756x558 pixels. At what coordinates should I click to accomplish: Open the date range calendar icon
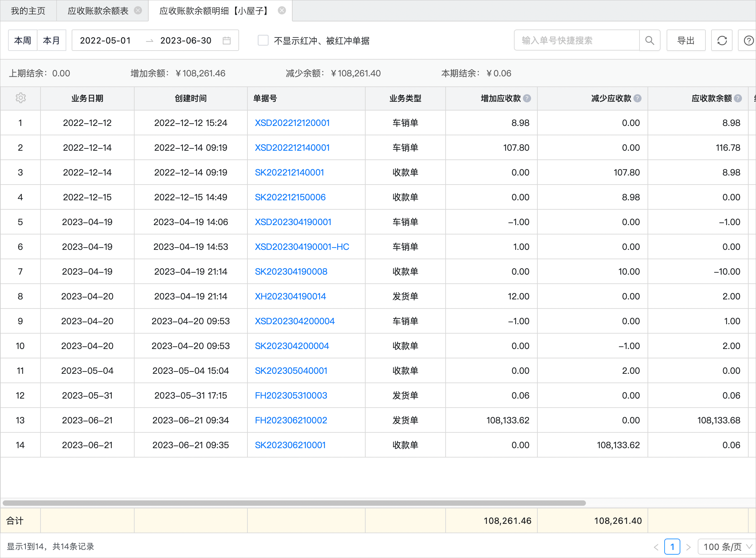pyautogui.click(x=227, y=41)
